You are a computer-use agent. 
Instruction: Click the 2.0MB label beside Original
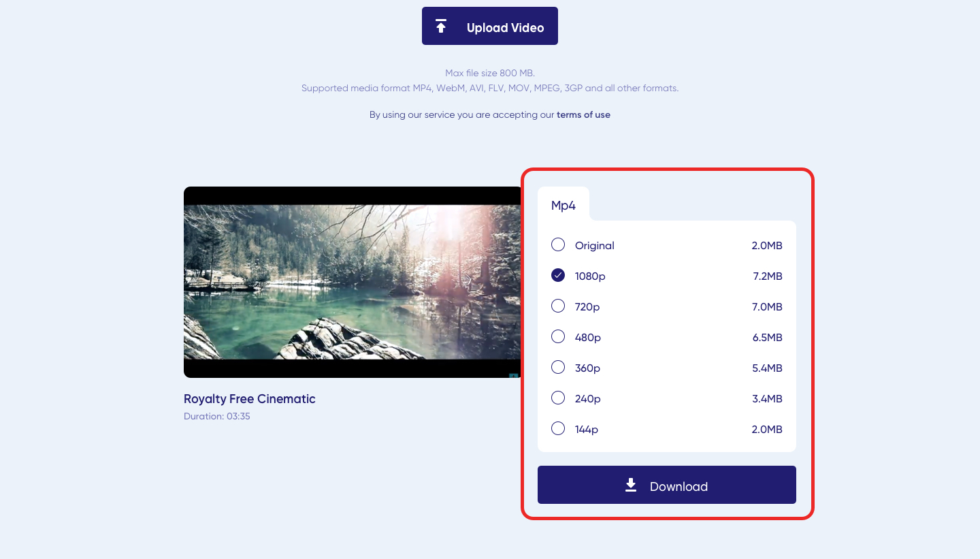767,245
